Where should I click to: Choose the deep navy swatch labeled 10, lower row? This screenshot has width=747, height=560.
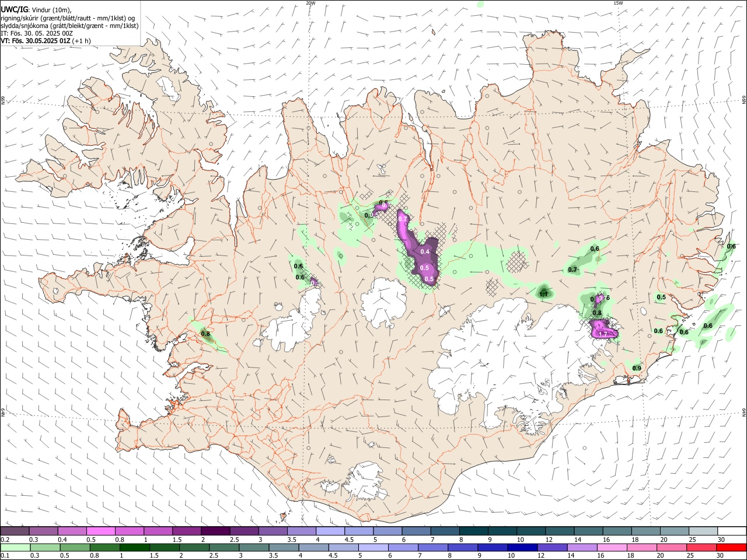tap(522, 547)
